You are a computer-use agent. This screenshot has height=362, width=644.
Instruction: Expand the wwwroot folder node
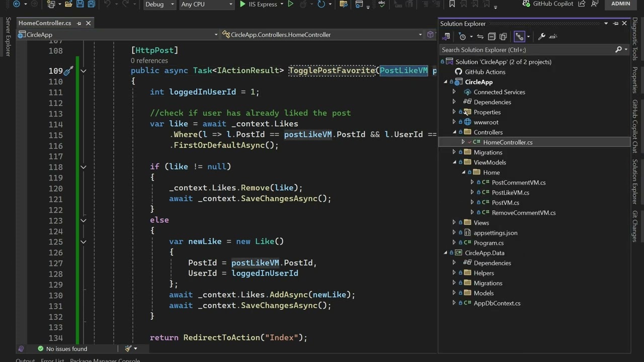454,122
